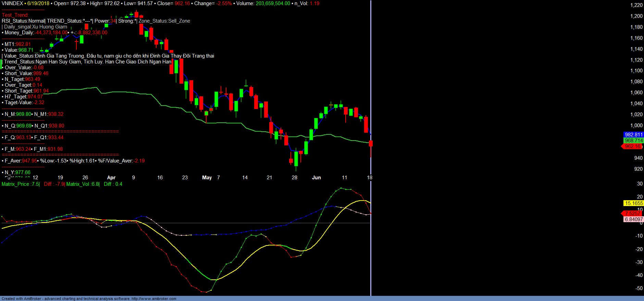
Task: Click the 6/19/2018 date in the header
Action: click(x=38, y=3)
